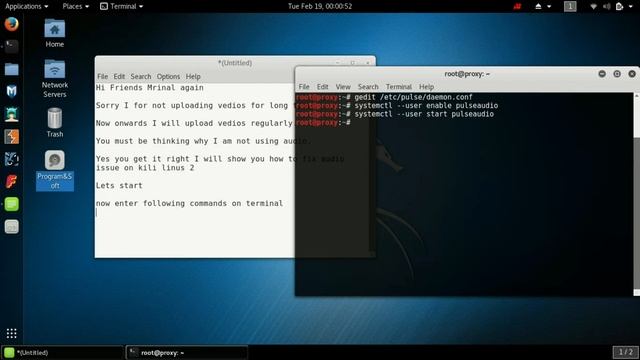The image size is (640, 360).
Task: Open the Program&Soft desktop icon
Action: click(x=55, y=170)
